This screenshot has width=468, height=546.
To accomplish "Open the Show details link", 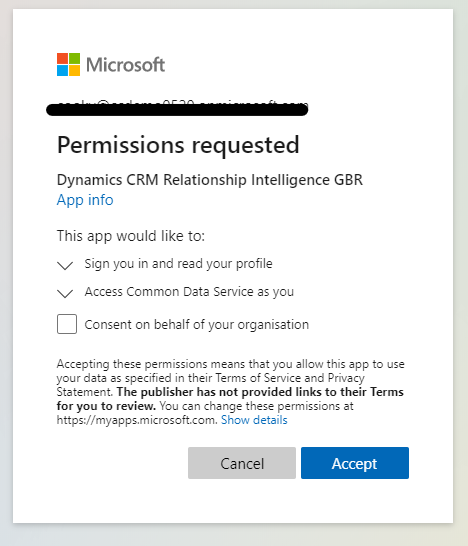I will click(x=254, y=420).
